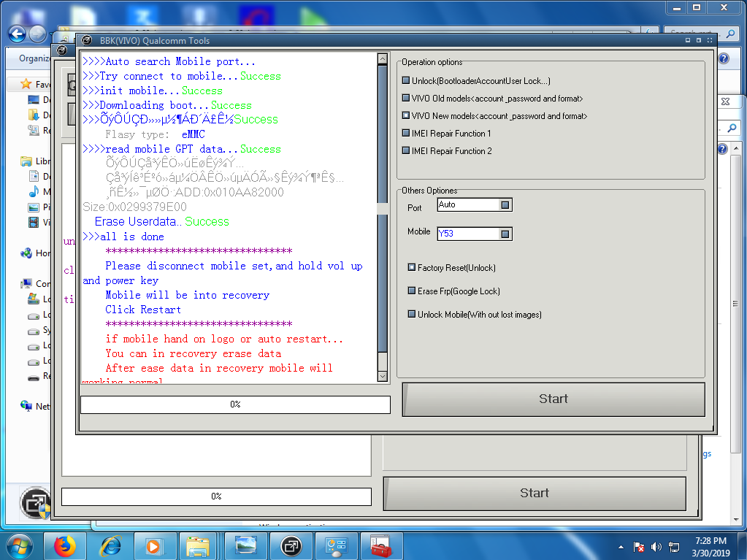This screenshot has height=560, width=747.
Task: Click 'Erase Userdata.. Success' log line
Action: (x=161, y=221)
